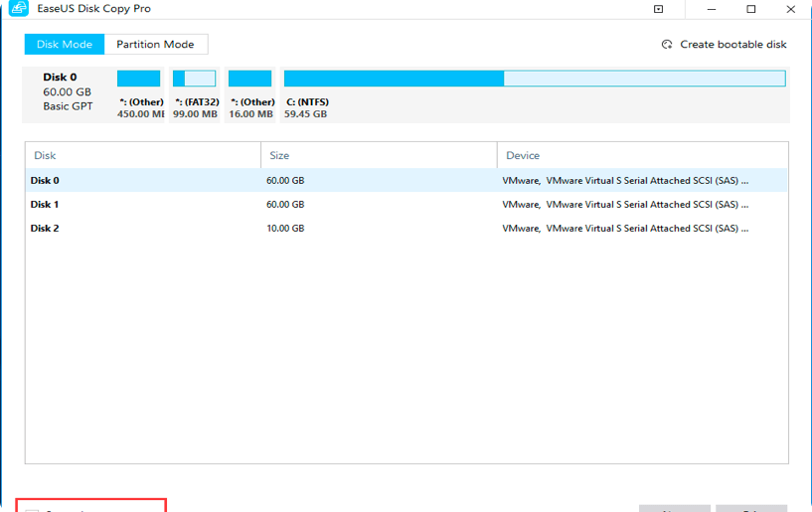This screenshot has height=512, width=812.
Task: Maximize the EaseUS Disk Copy window
Action: point(751,9)
